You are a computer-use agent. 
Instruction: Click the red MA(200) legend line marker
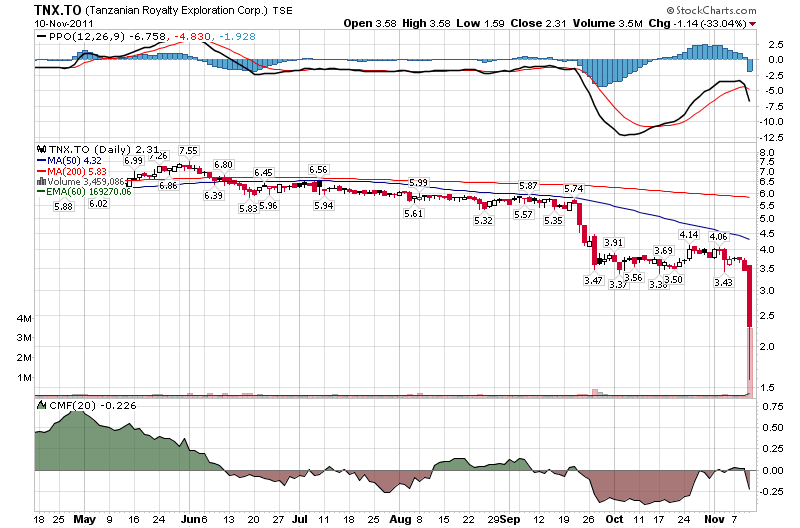coord(40,170)
